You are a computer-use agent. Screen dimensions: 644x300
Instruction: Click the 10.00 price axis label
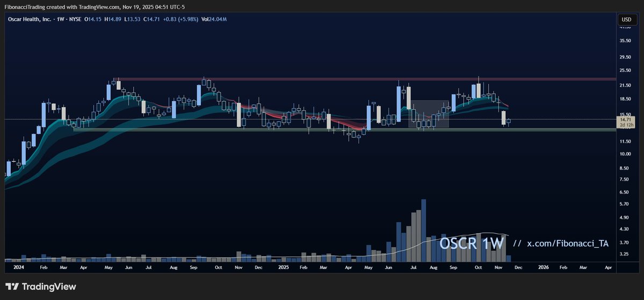tap(626, 154)
